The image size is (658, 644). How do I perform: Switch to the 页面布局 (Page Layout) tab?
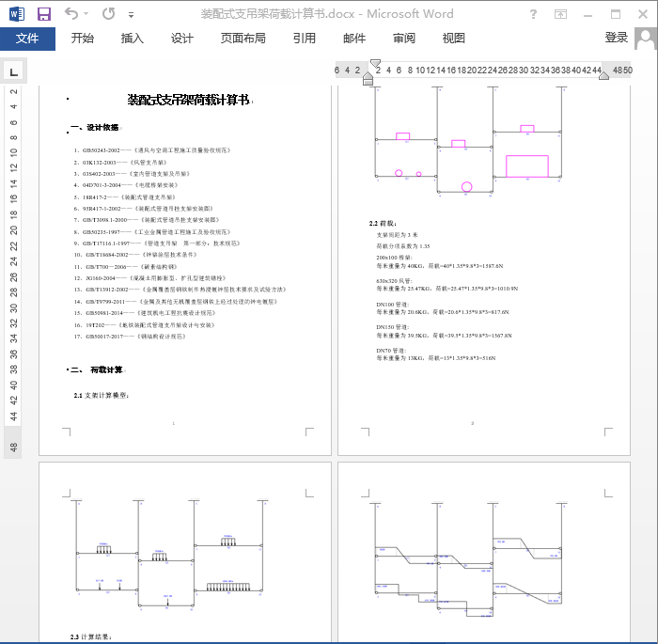tap(243, 39)
